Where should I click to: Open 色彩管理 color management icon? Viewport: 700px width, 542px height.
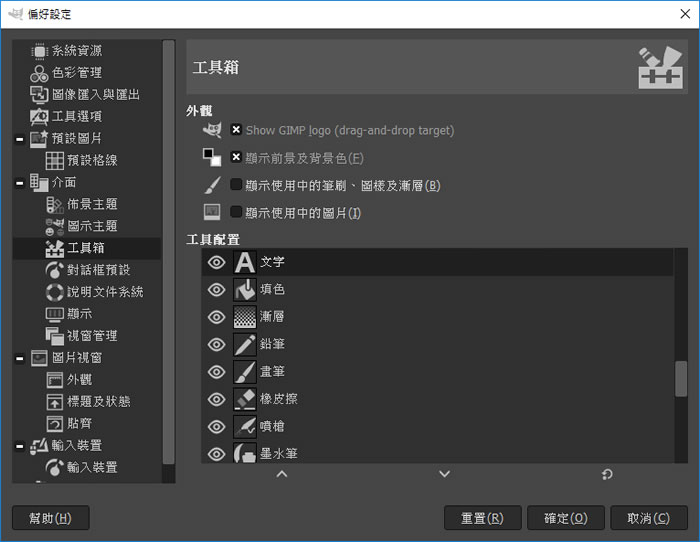tap(39, 73)
